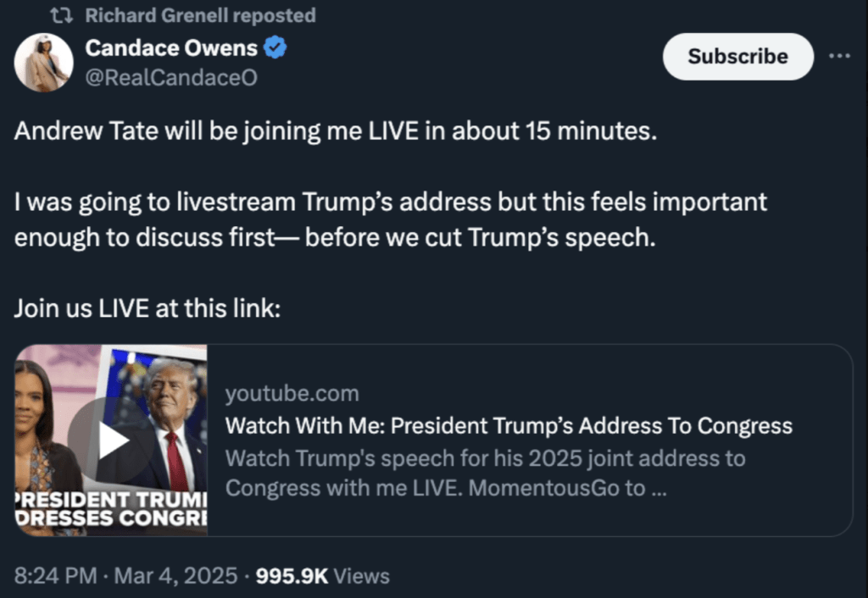Open Candace Owens' profile avatar
This screenshot has height=598, width=868.
(x=43, y=63)
